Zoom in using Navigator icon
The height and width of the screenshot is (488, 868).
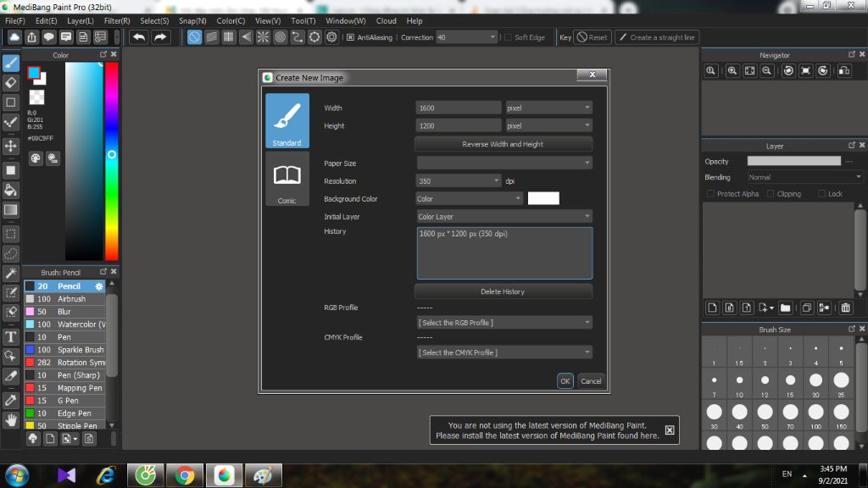732,71
